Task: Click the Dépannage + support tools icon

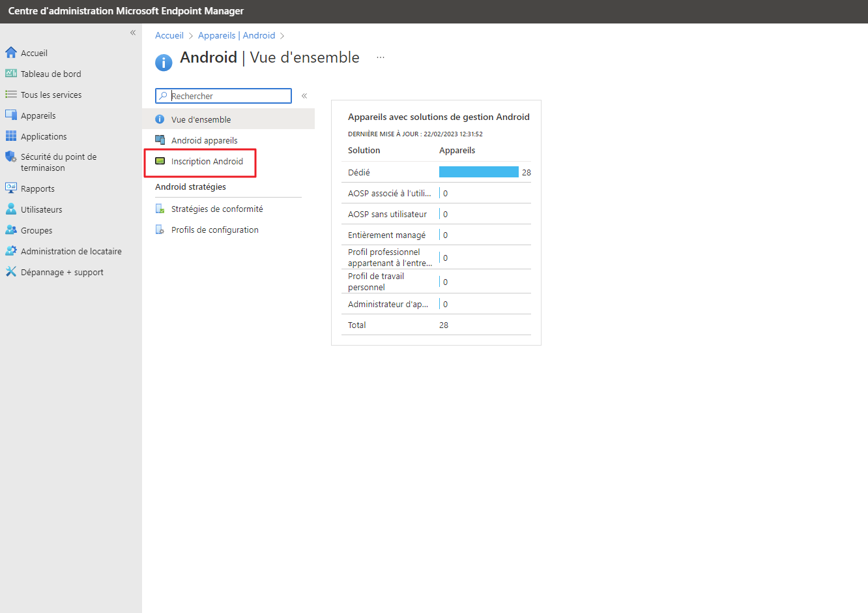Action: pos(11,272)
